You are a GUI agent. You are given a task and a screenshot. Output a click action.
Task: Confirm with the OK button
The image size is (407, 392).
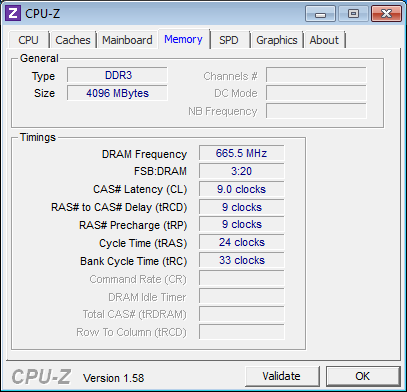363,376
